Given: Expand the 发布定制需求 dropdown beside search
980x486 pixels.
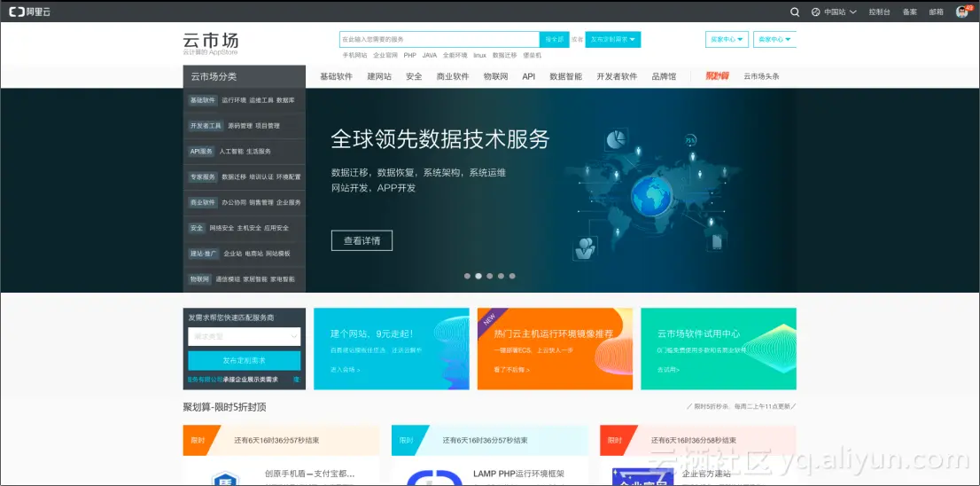Looking at the screenshot, I should click(x=613, y=39).
